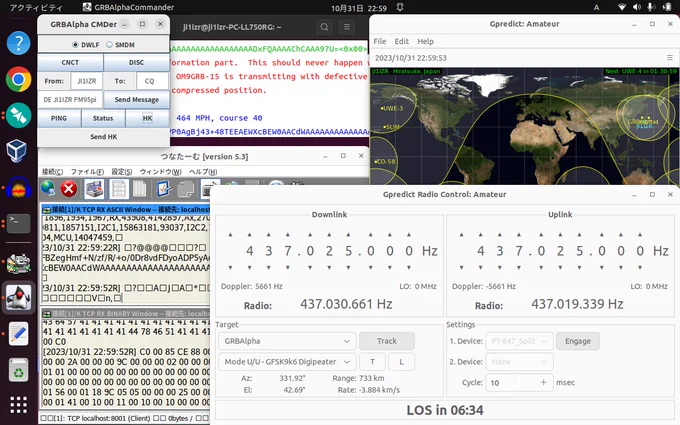Screen dimensions: 680x425
Task: Click the Gpredict satellite icon in the dock
Action: click(19, 115)
